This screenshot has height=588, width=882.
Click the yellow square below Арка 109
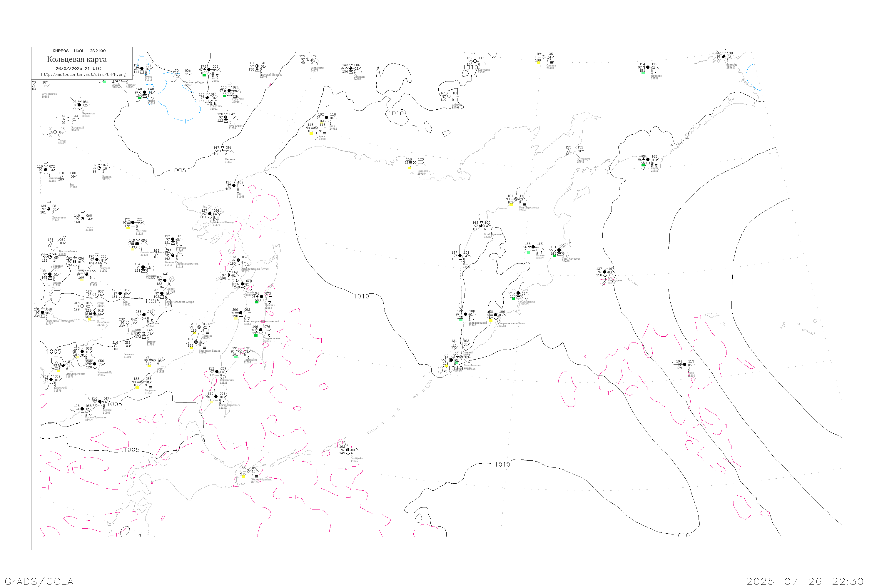pyautogui.click(x=311, y=133)
